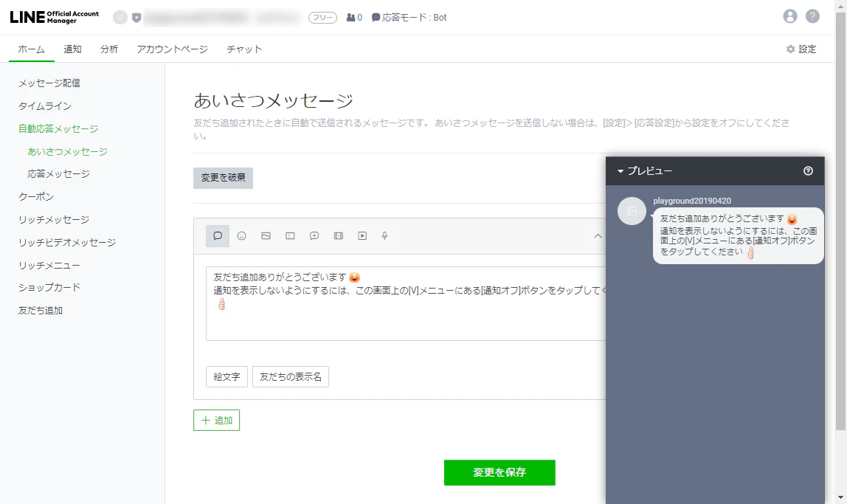Viewport: 847px width, 504px height.
Task: Click the green 変更を保存 button
Action: [x=499, y=473]
